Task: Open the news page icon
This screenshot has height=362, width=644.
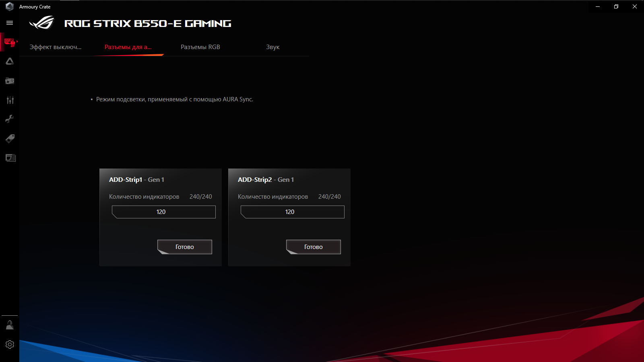Action: coord(10,158)
